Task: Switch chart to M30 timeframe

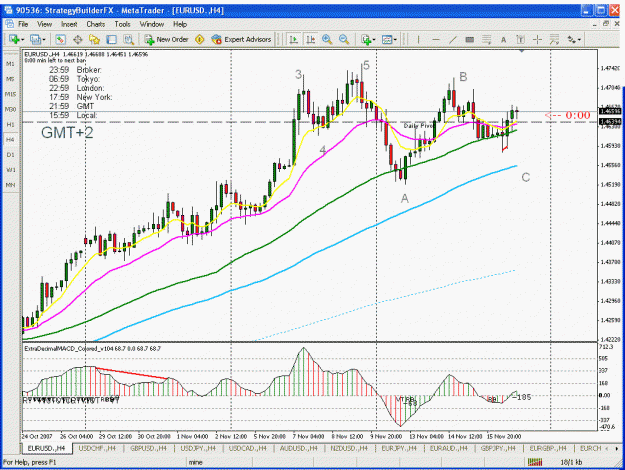Action: pos(10,109)
